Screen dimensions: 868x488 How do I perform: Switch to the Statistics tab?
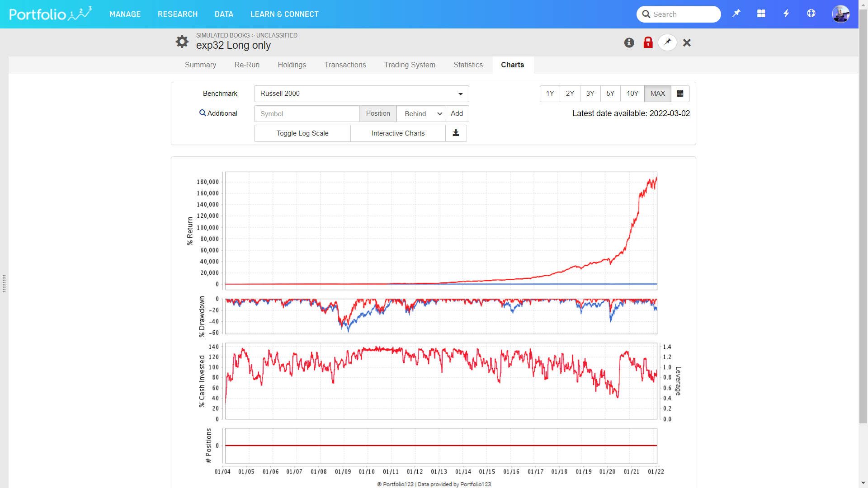(x=468, y=65)
